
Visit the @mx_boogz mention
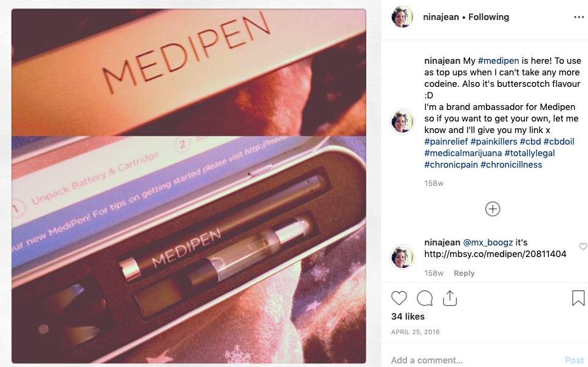[488, 242]
